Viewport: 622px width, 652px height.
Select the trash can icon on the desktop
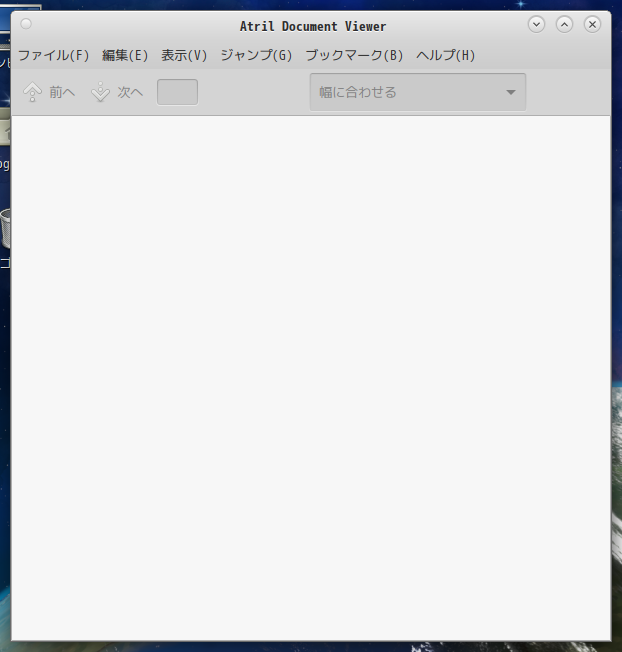(5, 228)
